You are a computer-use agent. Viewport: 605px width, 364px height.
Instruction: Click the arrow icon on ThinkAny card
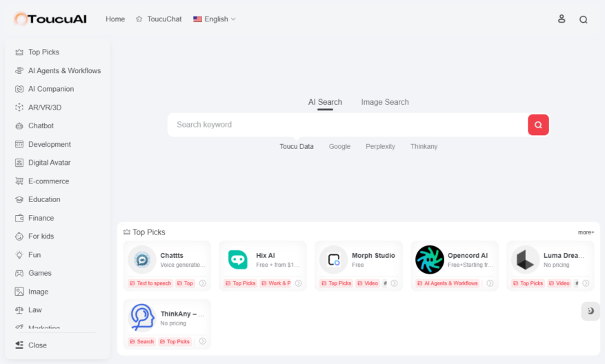[x=203, y=342]
